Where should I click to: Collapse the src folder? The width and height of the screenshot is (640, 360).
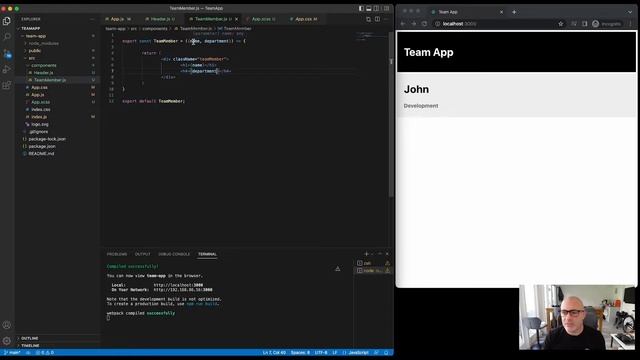point(32,58)
